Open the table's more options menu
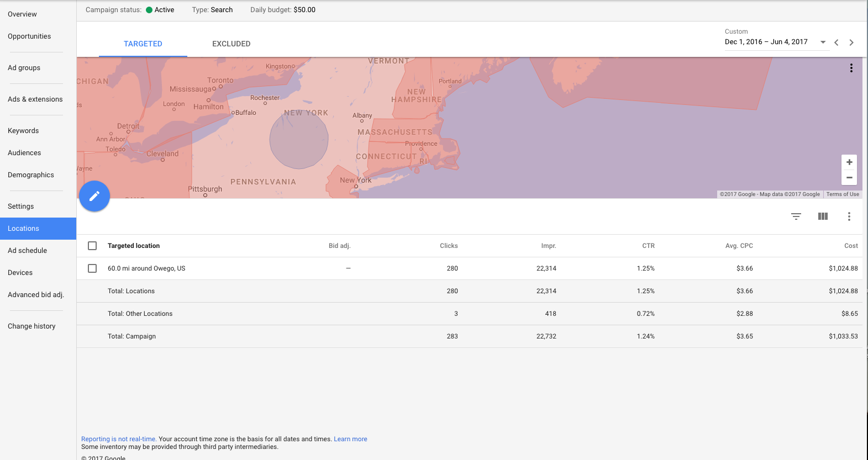Screen dimensions: 868x460 [x=849, y=216]
